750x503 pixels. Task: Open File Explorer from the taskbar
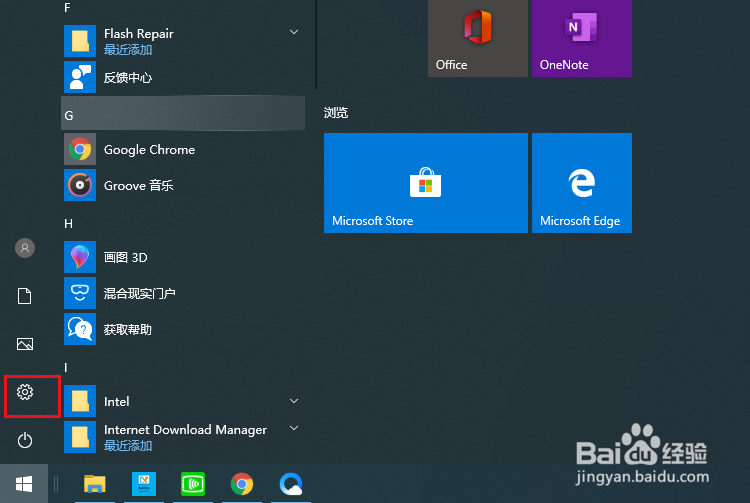click(95, 484)
